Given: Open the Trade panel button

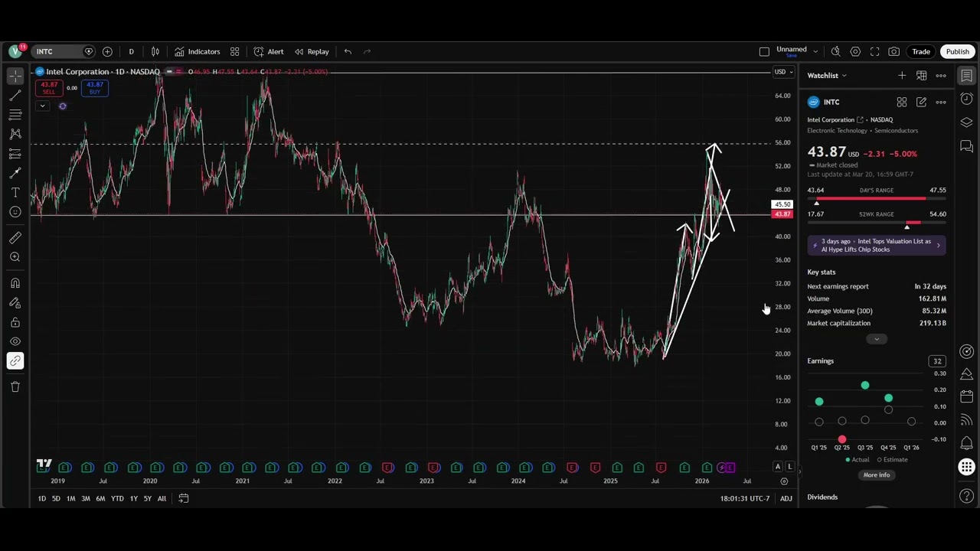Looking at the screenshot, I should pos(921,51).
